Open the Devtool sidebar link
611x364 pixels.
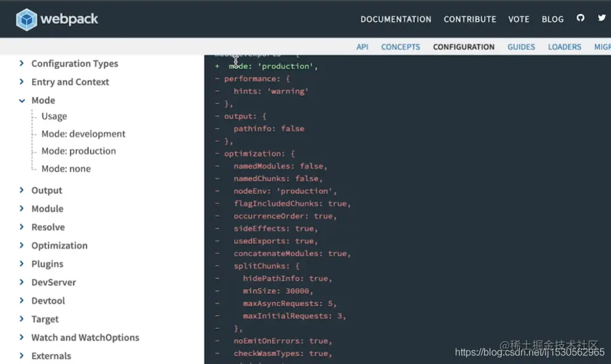(48, 301)
